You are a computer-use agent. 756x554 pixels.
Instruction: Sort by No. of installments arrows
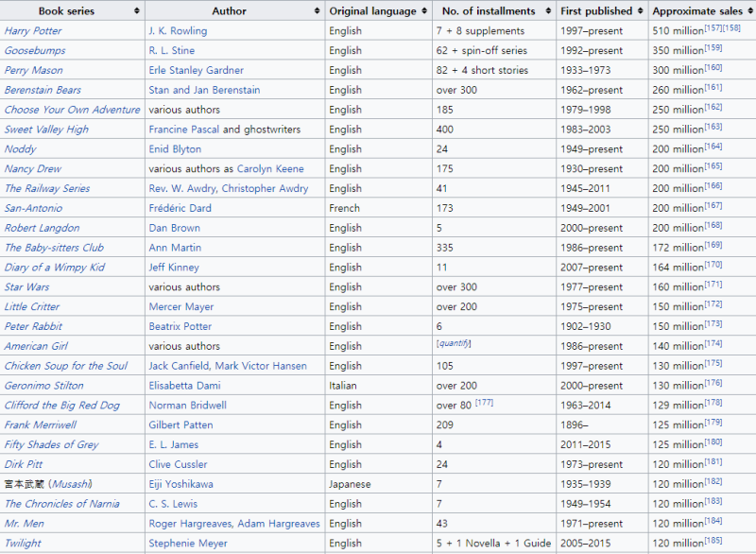coord(548,10)
